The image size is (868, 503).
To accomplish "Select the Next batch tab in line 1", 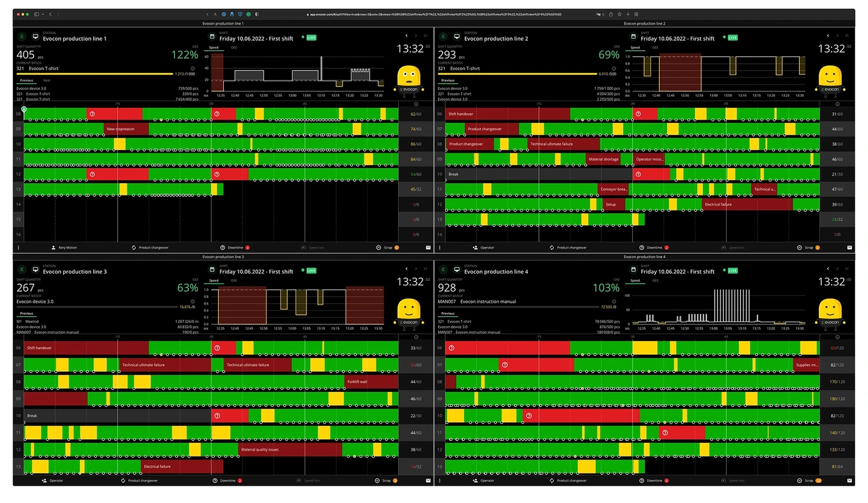I will [46, 80].
